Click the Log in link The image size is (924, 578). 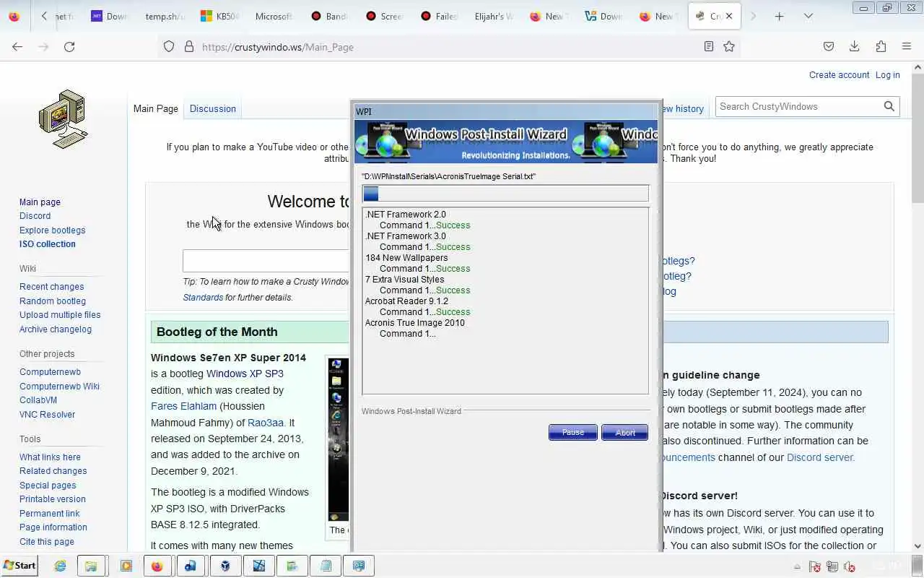887,75
